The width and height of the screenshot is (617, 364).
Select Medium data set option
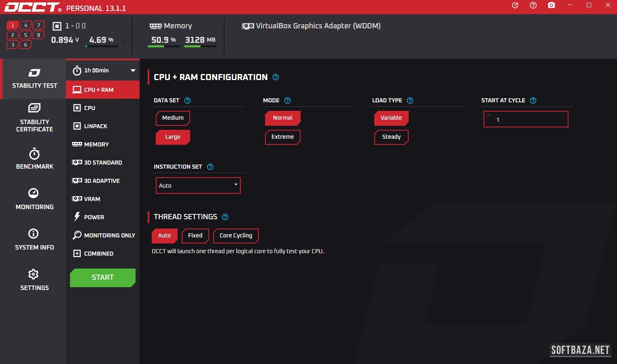(173, 118)
